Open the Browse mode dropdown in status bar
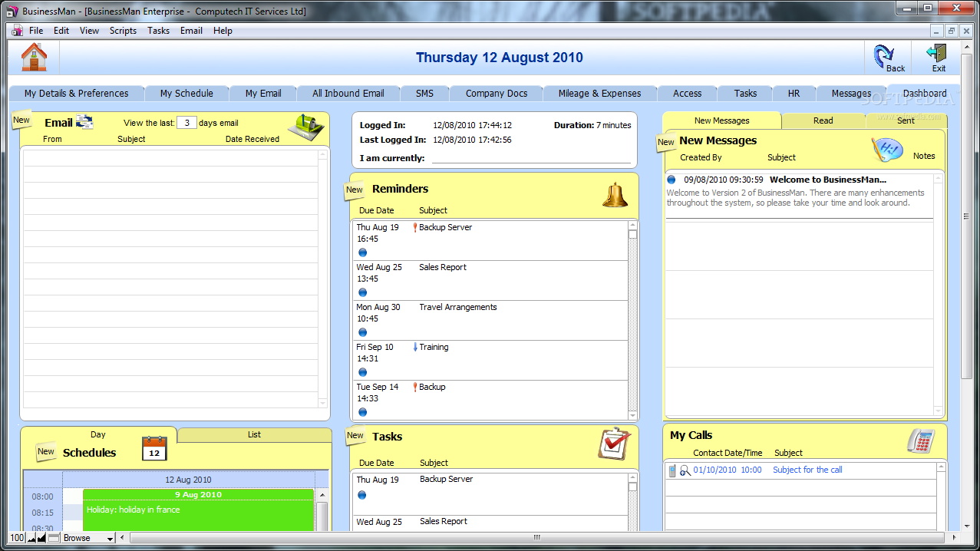The image size is (980, 551). pos(88,538)
